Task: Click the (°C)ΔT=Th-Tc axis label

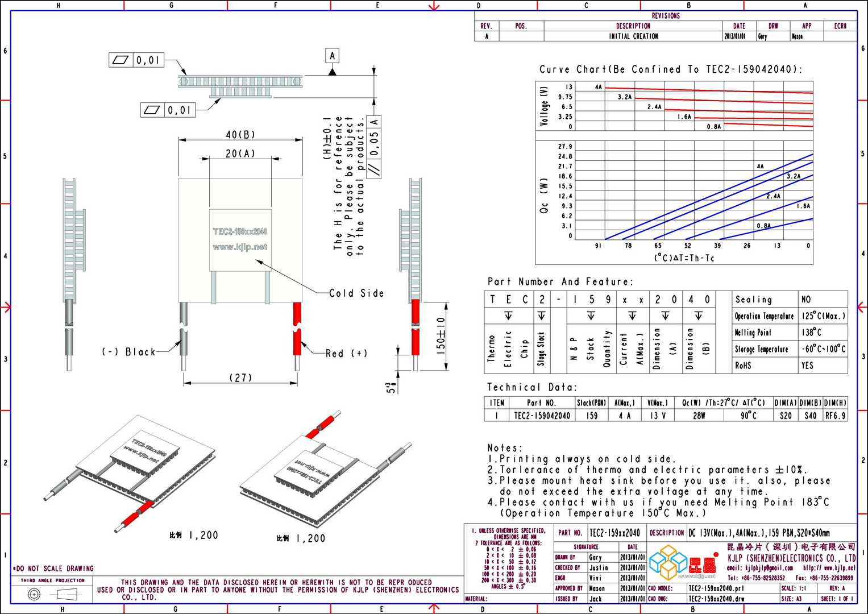Action: [684, 258]
